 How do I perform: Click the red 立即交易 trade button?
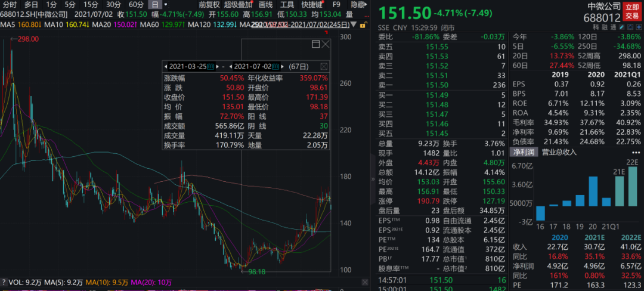[x=631, y=11]
